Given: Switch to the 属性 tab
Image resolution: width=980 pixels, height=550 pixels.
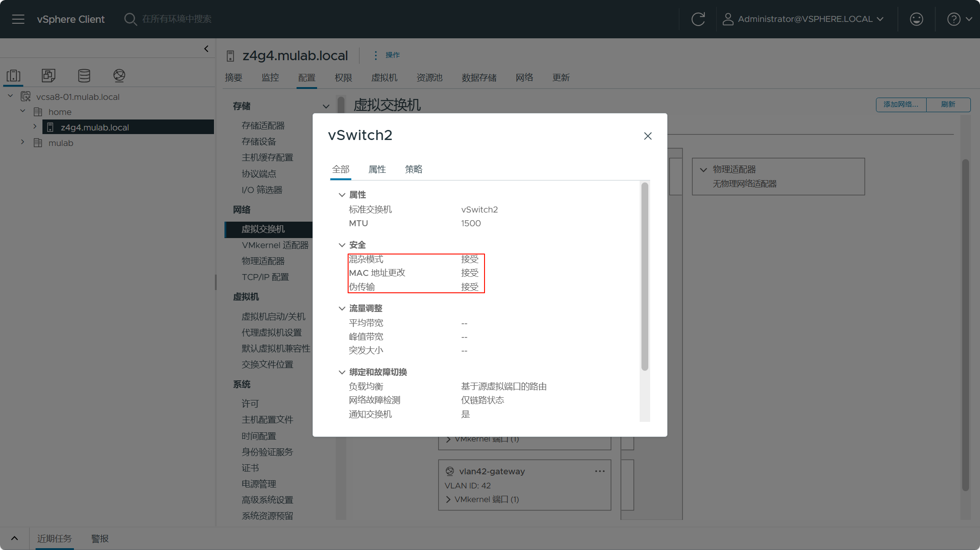Looking at the screenshot, I should tap(377, 169).
